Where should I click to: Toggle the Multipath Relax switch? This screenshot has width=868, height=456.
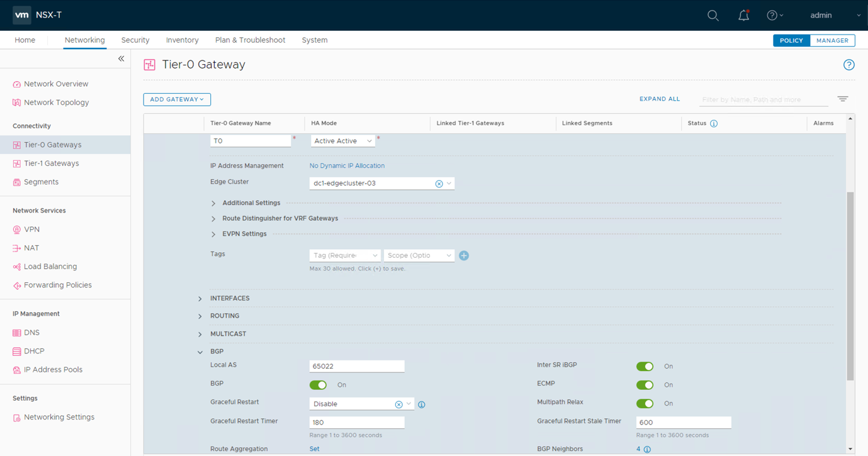coord(645,403)
